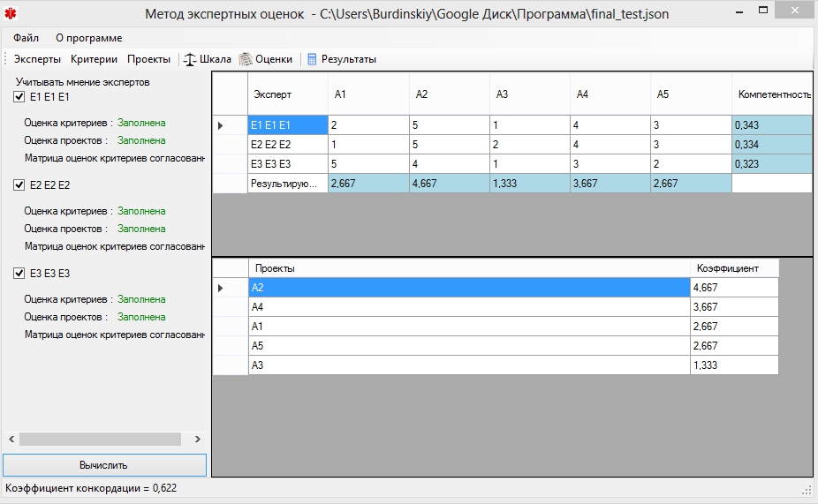
Task: Open the Файл menu
Action: coord(27,38)
